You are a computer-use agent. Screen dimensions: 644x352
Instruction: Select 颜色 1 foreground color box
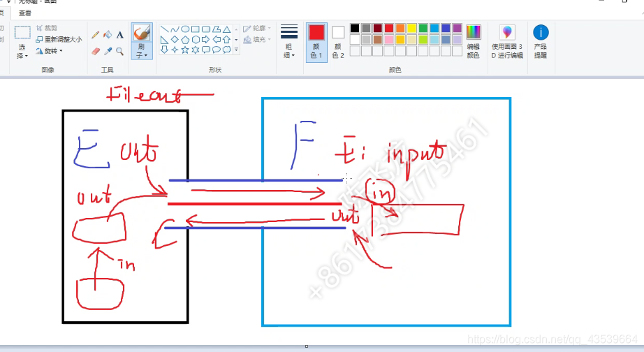[x=316, y=42]
